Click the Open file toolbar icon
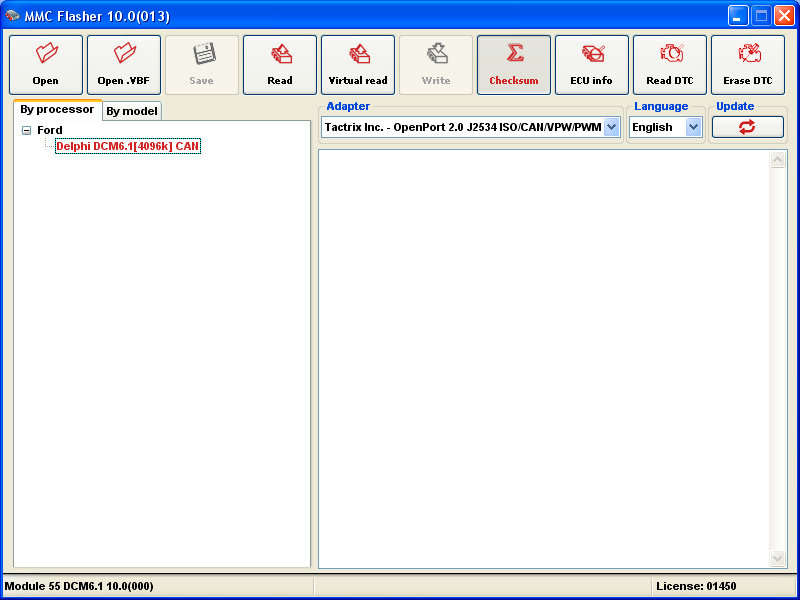Image resolution: width=800 pixels, height=600 pixels. (x=46, y=65)
